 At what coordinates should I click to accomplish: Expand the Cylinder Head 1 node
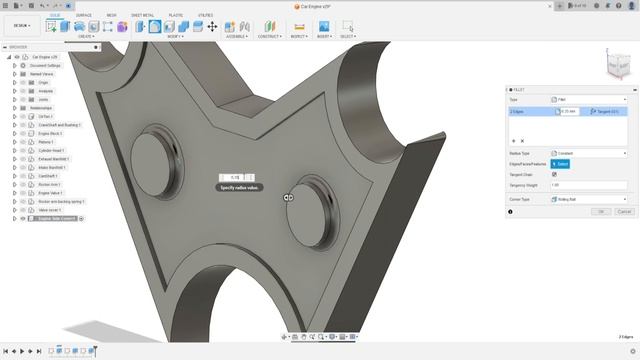click(x=15, y=151)
